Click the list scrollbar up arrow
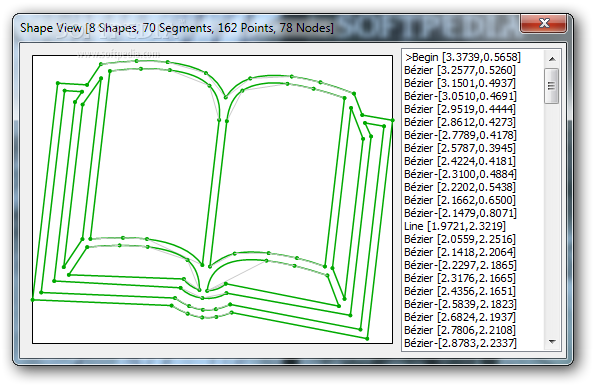The height and width of the screenshot is (386, 594). [552, 59]
